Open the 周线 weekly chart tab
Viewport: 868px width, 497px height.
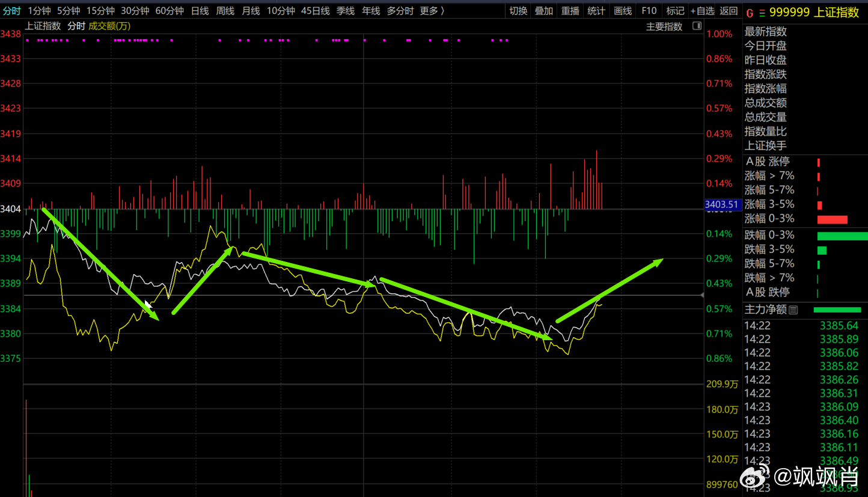[225, 11]
